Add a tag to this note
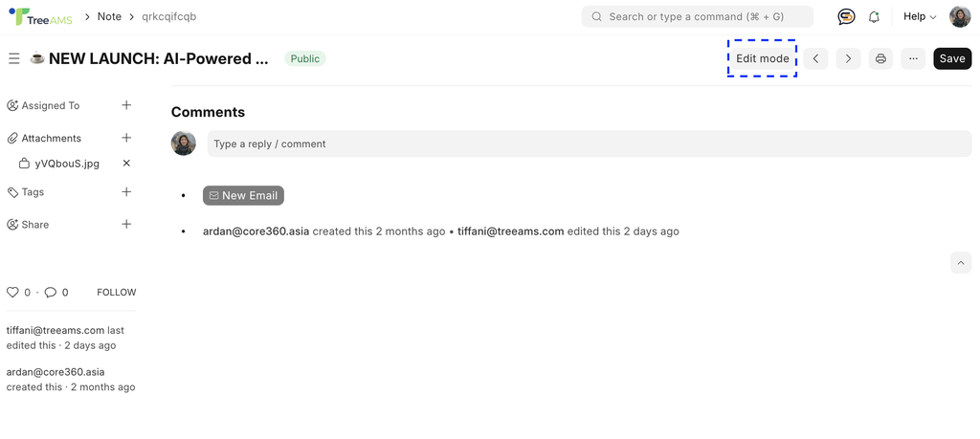The image size is (980, 439). (126, 191)
